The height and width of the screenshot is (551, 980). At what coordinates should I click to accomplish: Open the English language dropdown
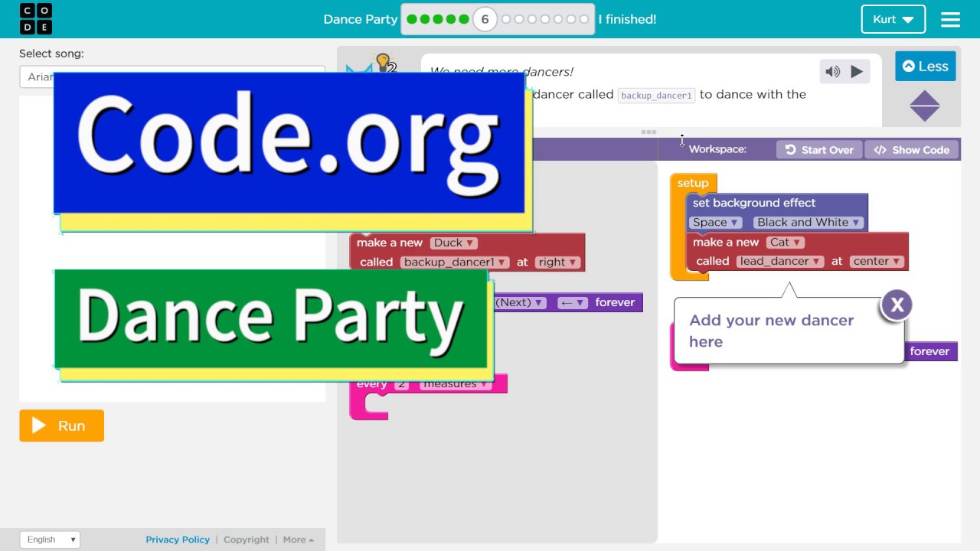point(50,540)
